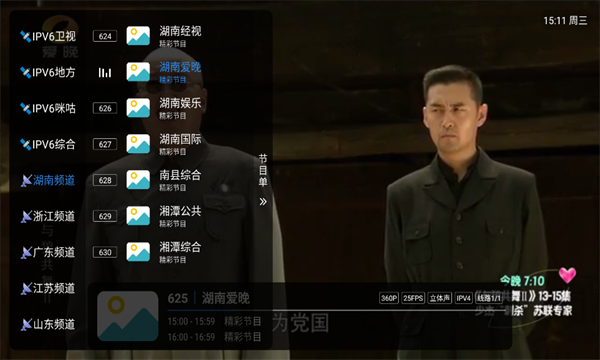This screenshot has width=600, height=360.
Task: Click satellite icon beside IPV6咪咕
Action: (x=26, y=109)
